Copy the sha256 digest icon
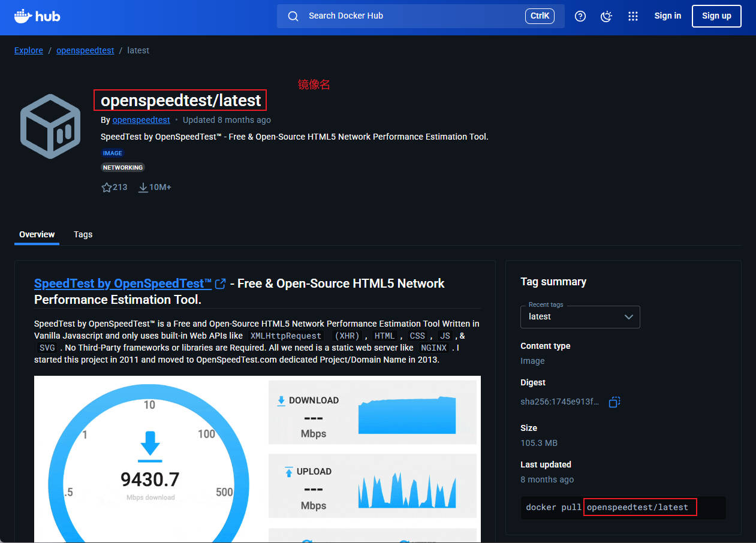The width and height of the screenshot is (756, 543). pyautogui.click(x=614, y=402)
